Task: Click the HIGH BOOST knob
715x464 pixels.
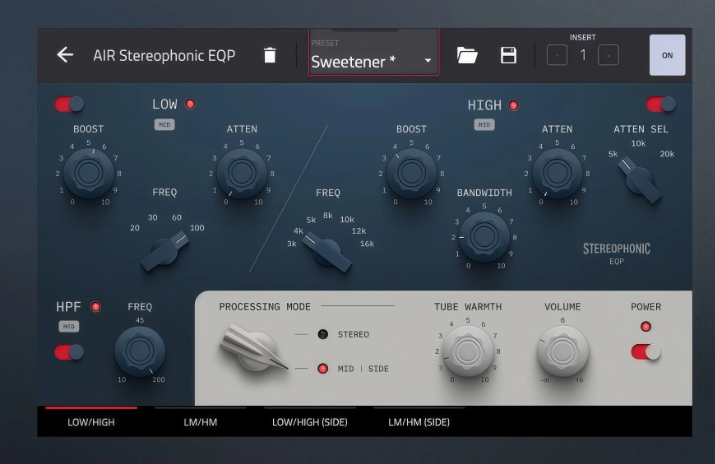Action: coord(411,173)
